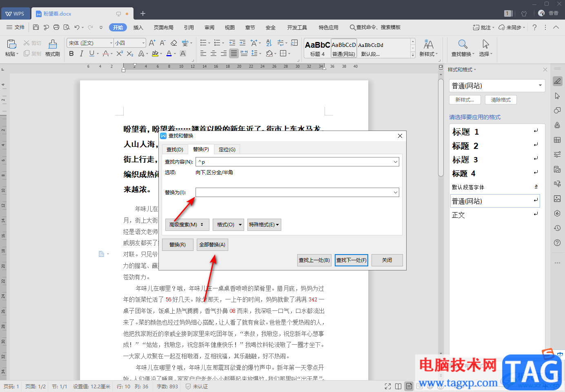Switch to the 查找(D) tab
565x392 pixels.
(175, 149)
